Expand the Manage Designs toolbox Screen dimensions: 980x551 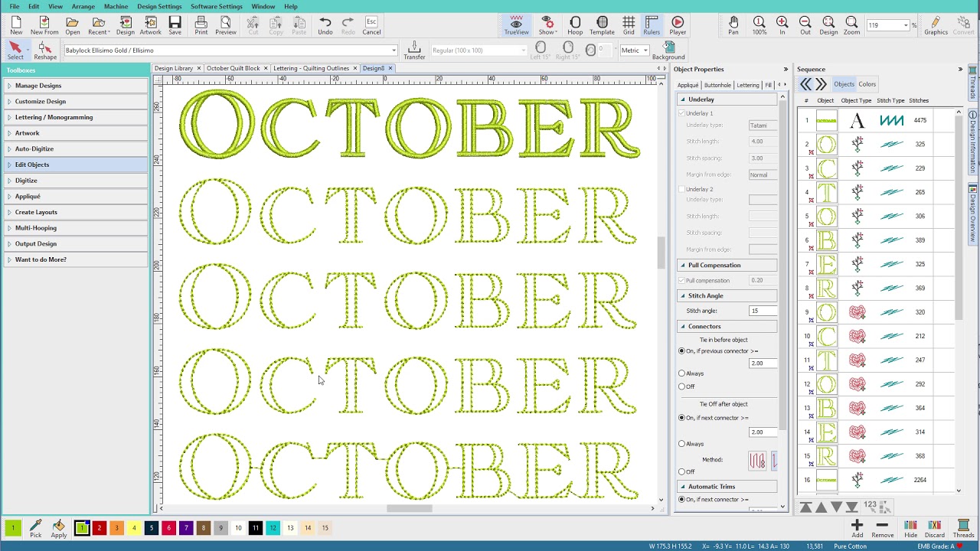click(x=75, y=86)
